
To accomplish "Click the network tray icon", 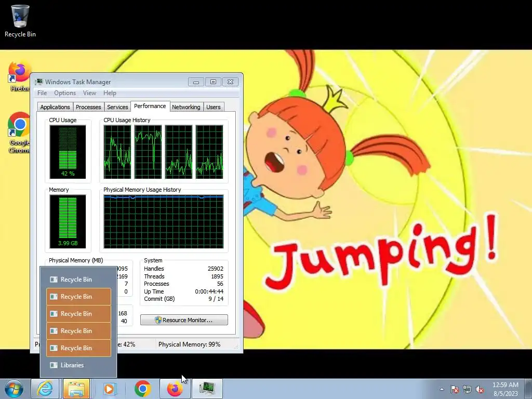I will coord(467,389).
